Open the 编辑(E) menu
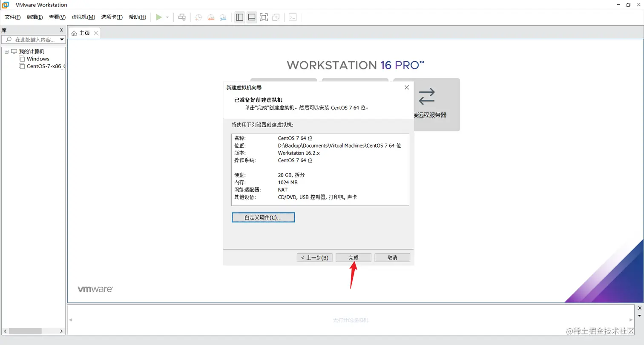The width and height of the screenshot is (644, 345). [x=35, y=17]
